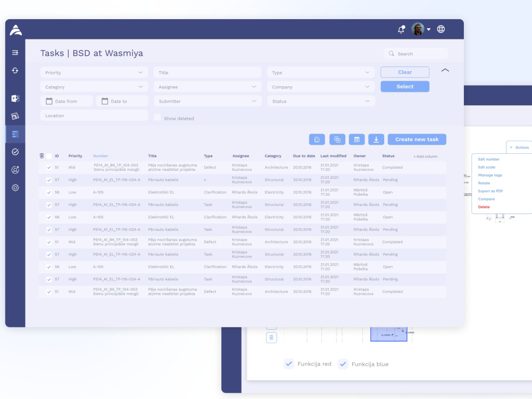Open the Priority filter dropdown
The width and height of the screenshot is (532, 399).
click(94, 72)
